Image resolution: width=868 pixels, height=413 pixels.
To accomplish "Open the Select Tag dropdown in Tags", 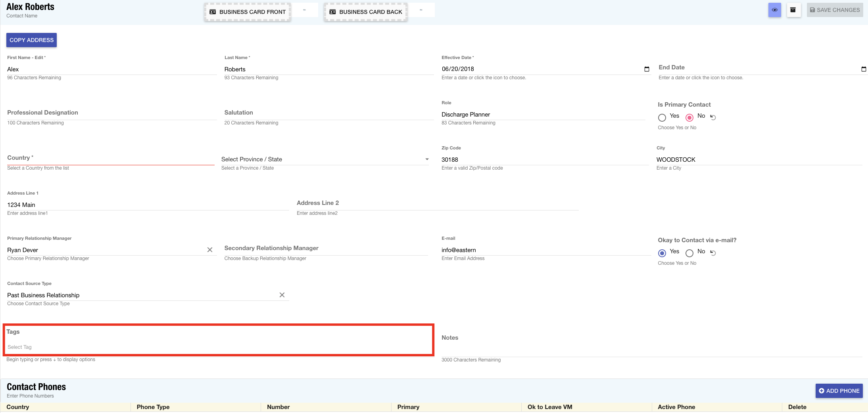I will click(218, 347).
